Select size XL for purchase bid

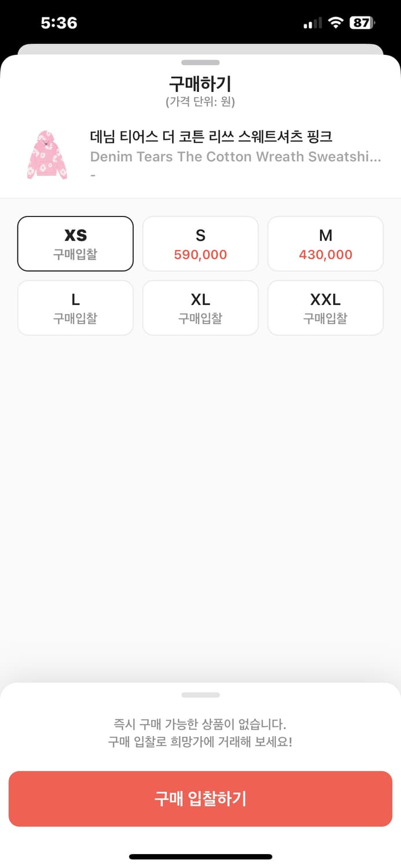pyautogui.click(x=200, y=307)
